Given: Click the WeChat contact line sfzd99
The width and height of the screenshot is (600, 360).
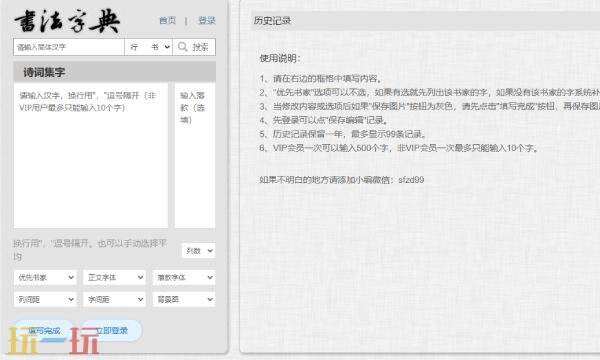Looking at the screenshot, I should (x=341, y=180).
